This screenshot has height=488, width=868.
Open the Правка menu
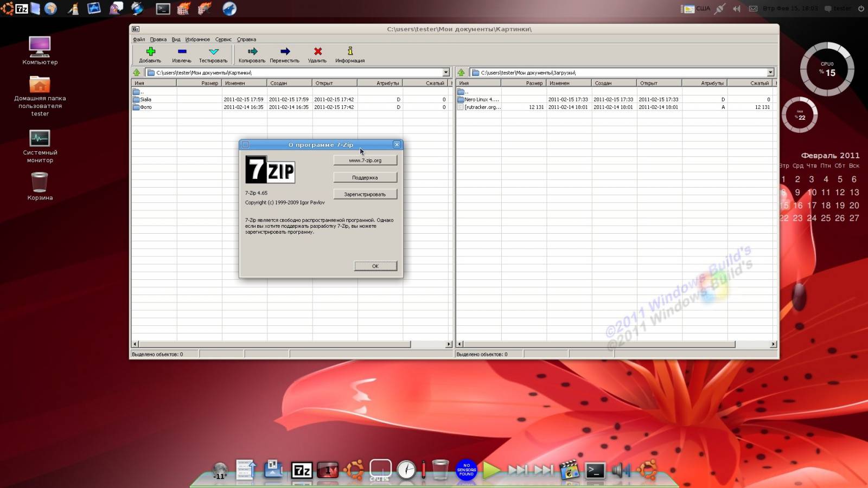(x=158, y=39)
